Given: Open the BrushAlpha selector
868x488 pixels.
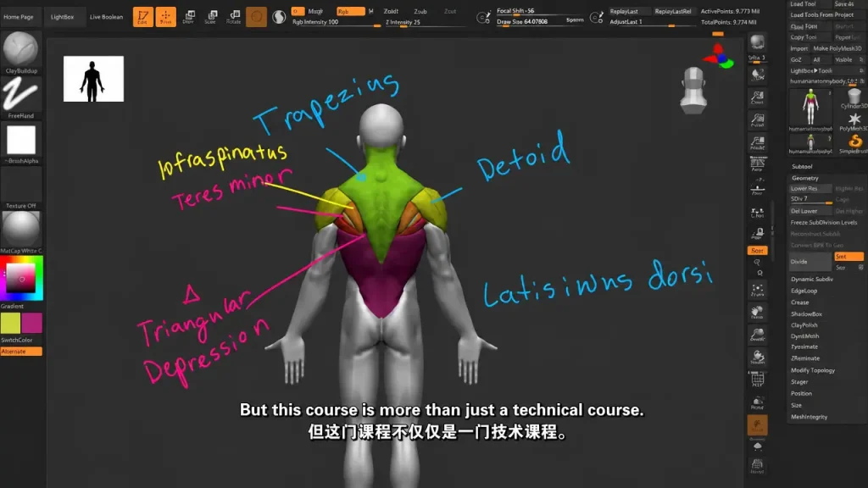Looking at the screenshot, I should point(21,143).
